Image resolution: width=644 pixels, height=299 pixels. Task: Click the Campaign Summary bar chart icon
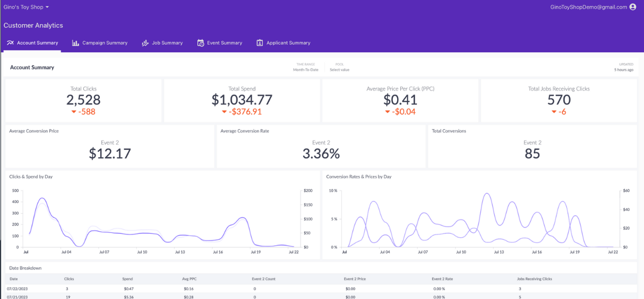coord(76,43)
